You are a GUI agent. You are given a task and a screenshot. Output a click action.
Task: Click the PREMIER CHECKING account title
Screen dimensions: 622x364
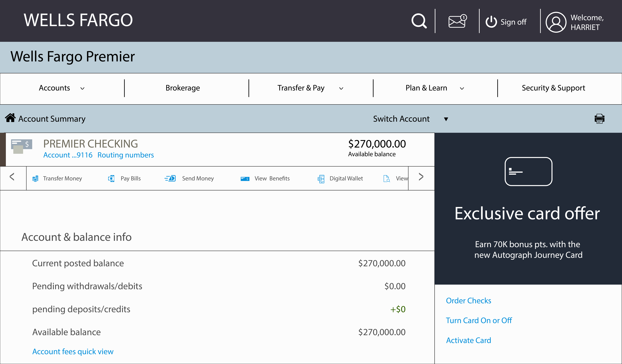point(91,144)
